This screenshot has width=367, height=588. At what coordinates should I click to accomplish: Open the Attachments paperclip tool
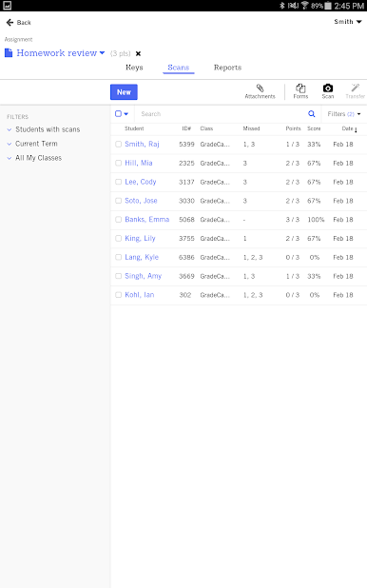click(260, 91)
